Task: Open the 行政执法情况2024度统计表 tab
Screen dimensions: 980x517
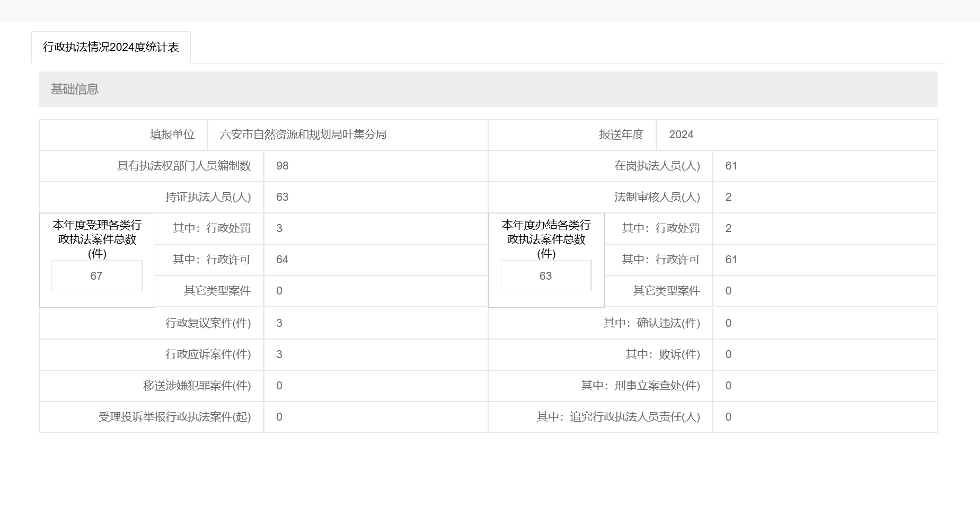Action: [111, 47]
